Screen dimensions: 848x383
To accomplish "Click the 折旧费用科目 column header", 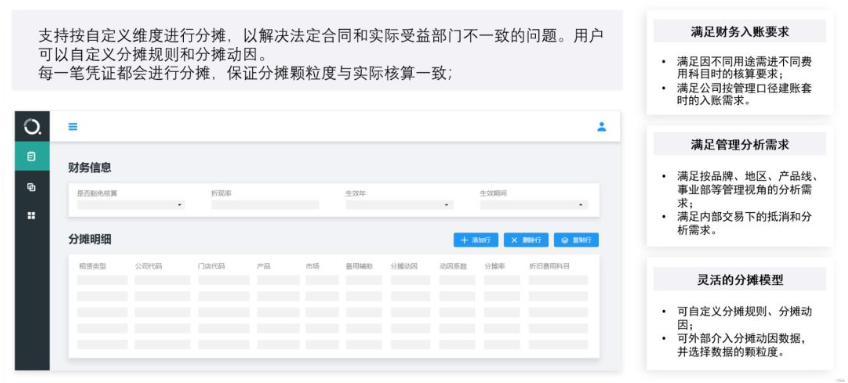I will coord(549,266).
